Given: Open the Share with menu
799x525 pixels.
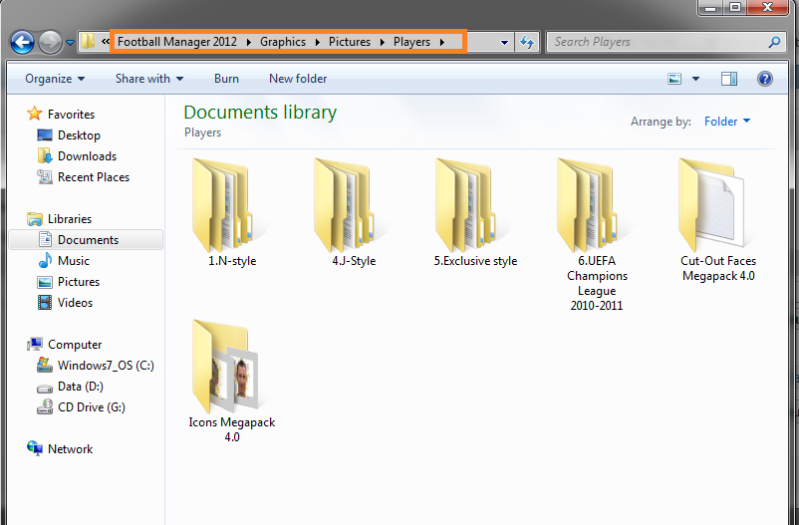Looking at the screenshot, I should pyautogui.click(x=149, y=79).
